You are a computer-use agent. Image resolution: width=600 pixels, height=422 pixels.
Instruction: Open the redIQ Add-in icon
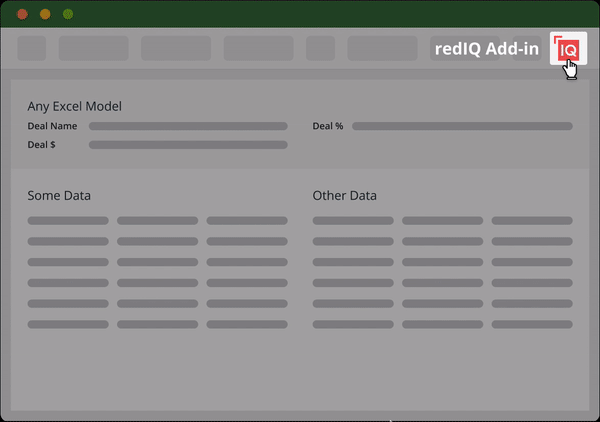(568, 48)
